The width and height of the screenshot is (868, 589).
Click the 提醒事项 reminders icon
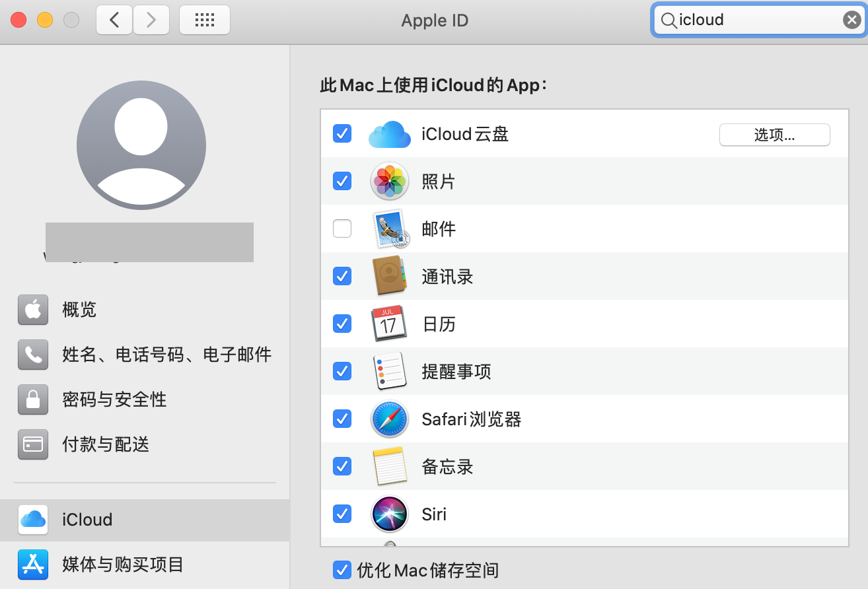[389, 371]
